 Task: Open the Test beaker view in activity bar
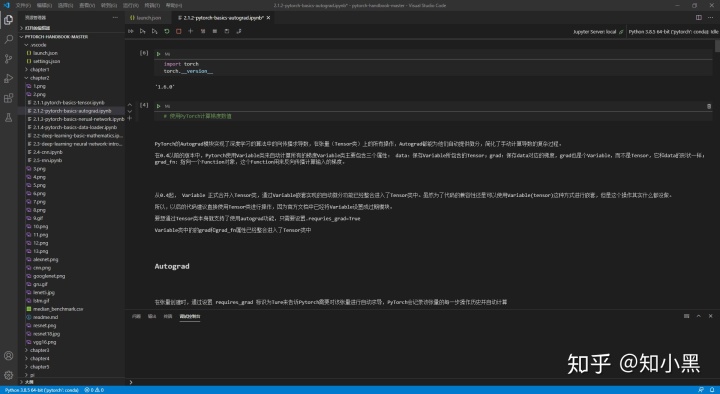click(8, 118)
